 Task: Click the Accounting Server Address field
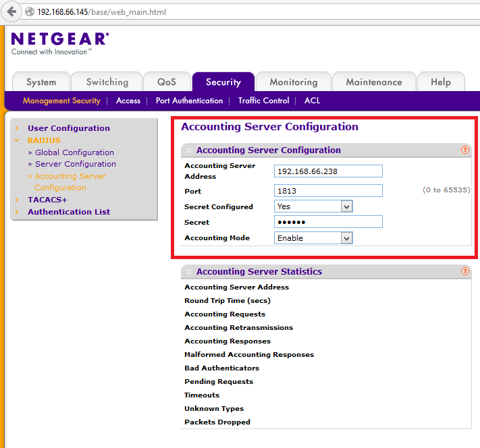coord(328,171)
